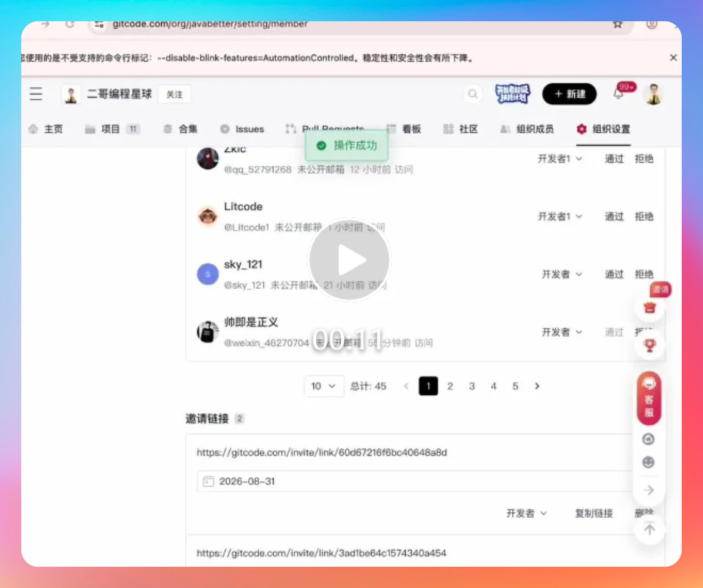Expand the role dropdown for Litcode
703x588 pixels.
(x=560, y=216)
